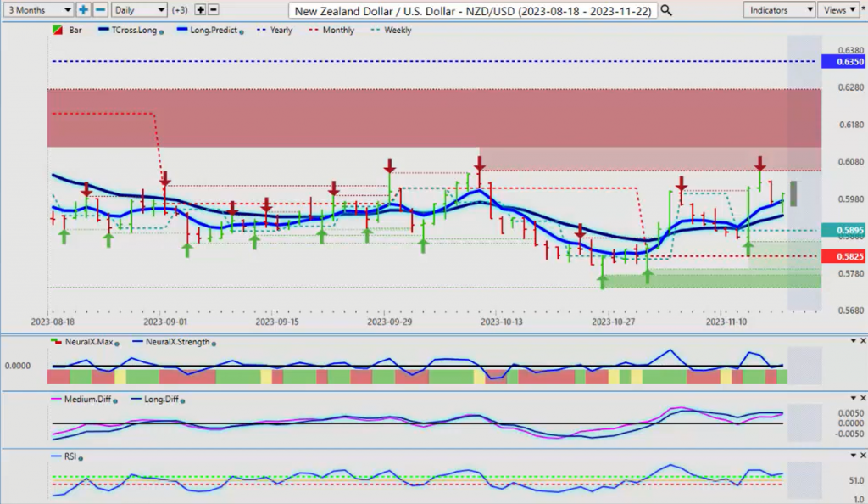
Task: Click the Weekly legend label
Action: coord(398,31)
